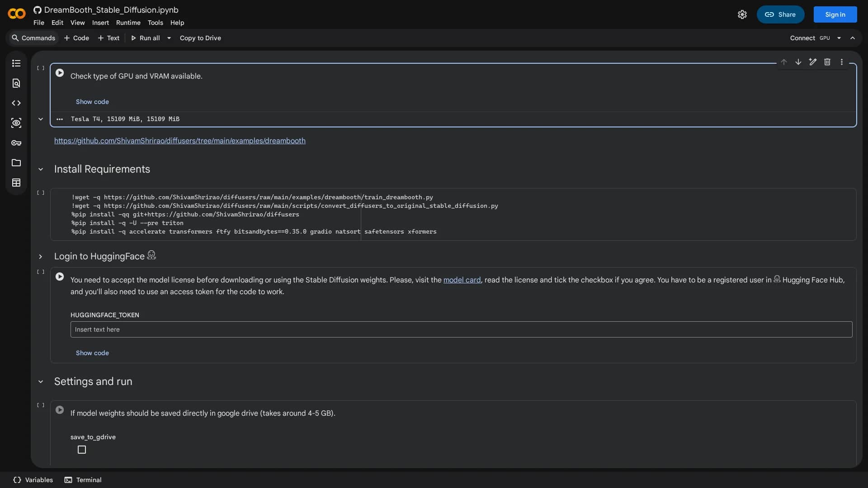Open the Table of contents sidebar icon
868x488 pixels.
[x=16, y=63]
